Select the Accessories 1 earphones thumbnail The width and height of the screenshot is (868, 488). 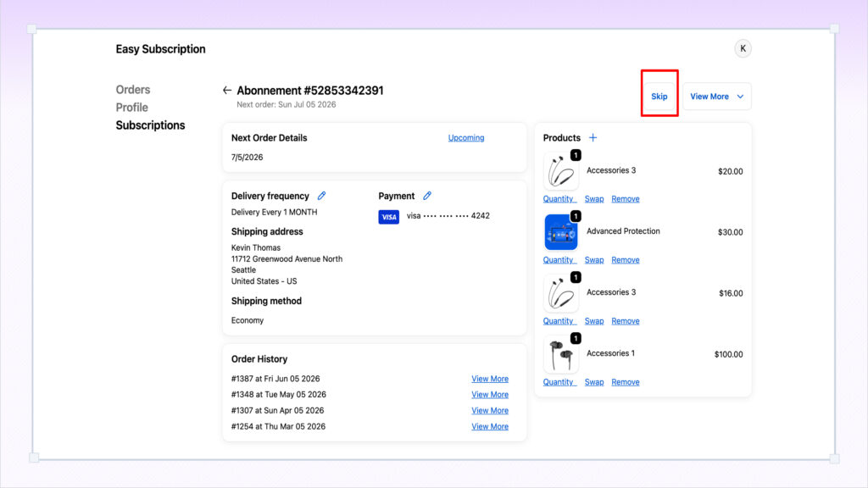pos(561,354)
